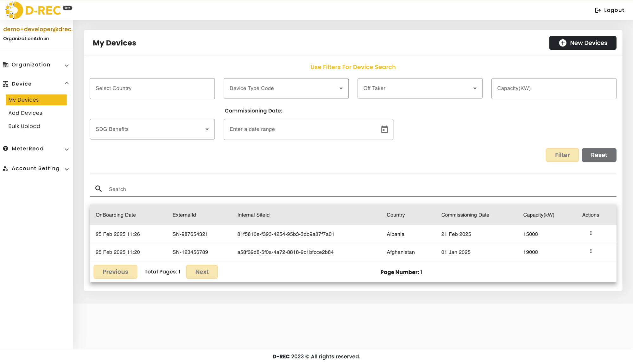
Task: Click external ID SN-987654321
Action: 190,234
